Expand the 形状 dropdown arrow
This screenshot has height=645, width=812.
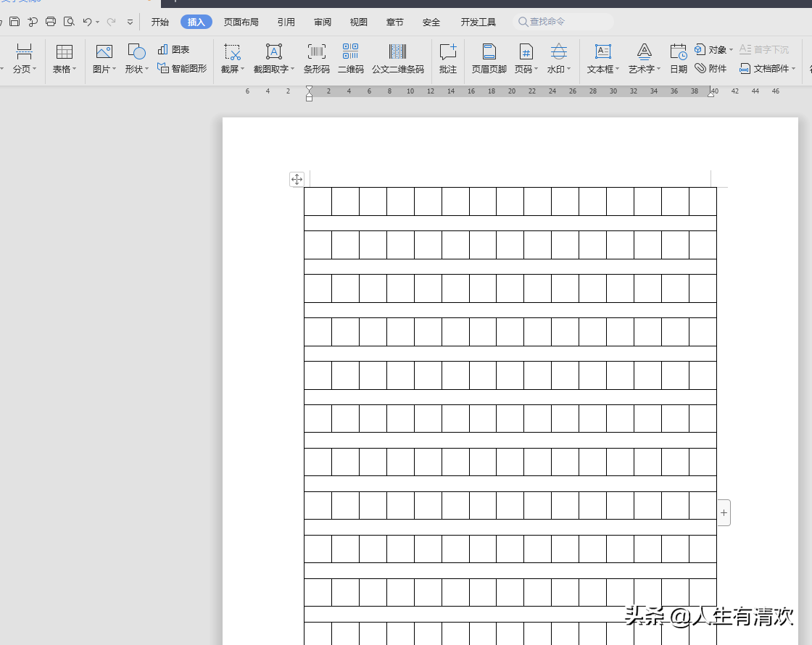coord(147,69)
